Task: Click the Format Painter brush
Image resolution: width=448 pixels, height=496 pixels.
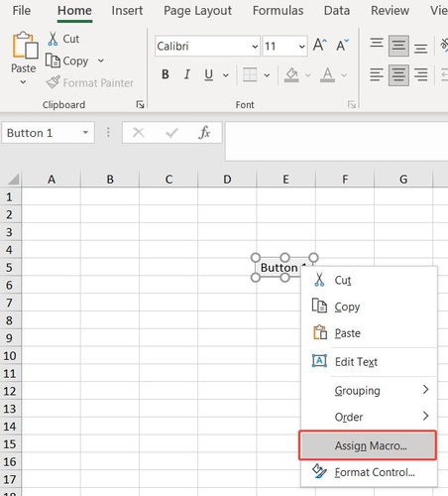Action: click(54, 82)
